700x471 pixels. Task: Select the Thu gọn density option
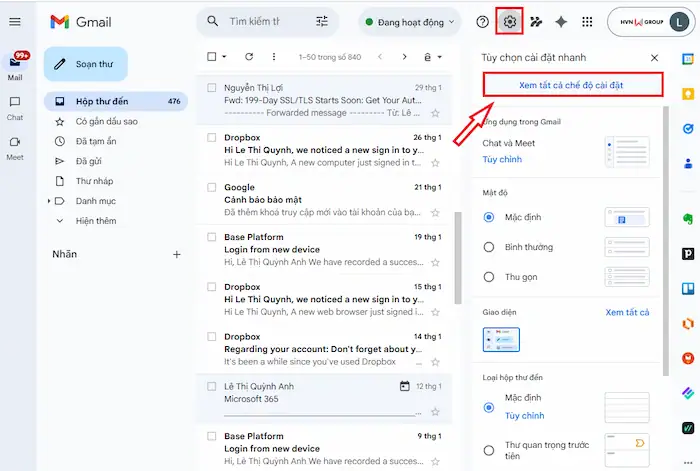(489, 276)
